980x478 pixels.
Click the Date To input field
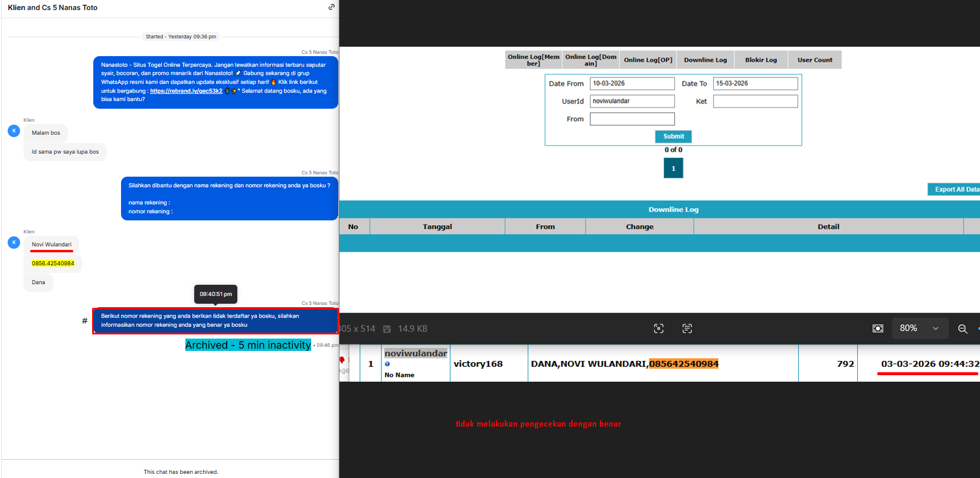[x=756, y=83]
